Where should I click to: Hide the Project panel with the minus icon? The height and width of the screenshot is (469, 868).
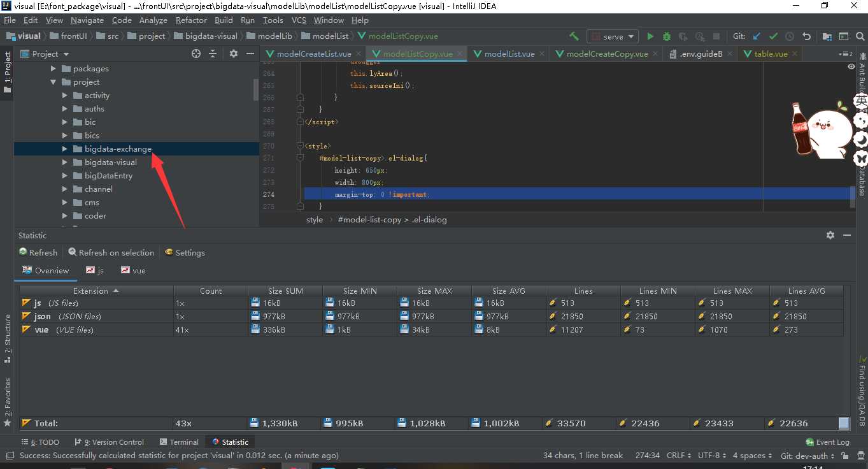tap(250, 54)
